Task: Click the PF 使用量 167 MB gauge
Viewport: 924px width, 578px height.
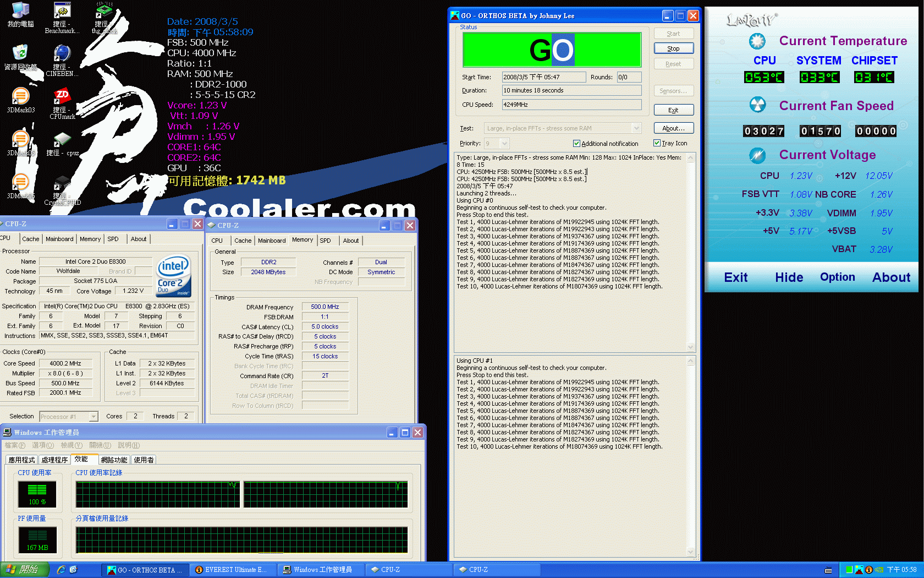Action: tap(37, 540)
